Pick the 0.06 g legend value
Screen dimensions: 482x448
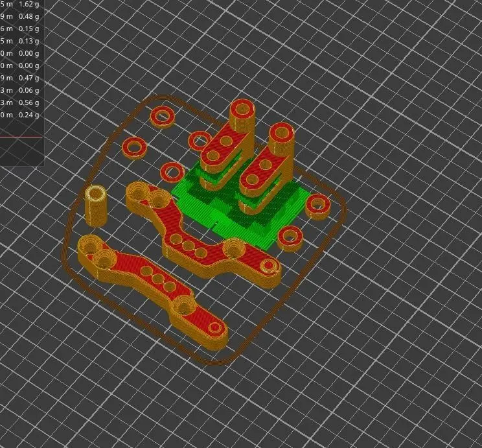29,90
